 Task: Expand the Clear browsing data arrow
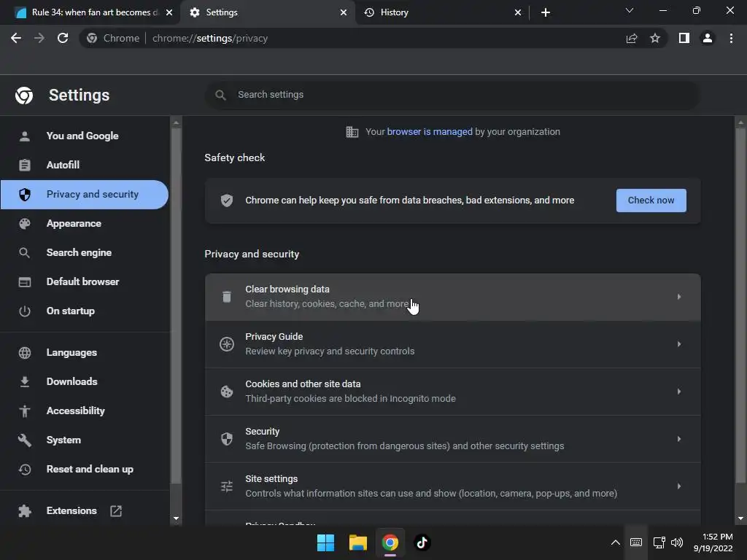click(x=679, y=297)
